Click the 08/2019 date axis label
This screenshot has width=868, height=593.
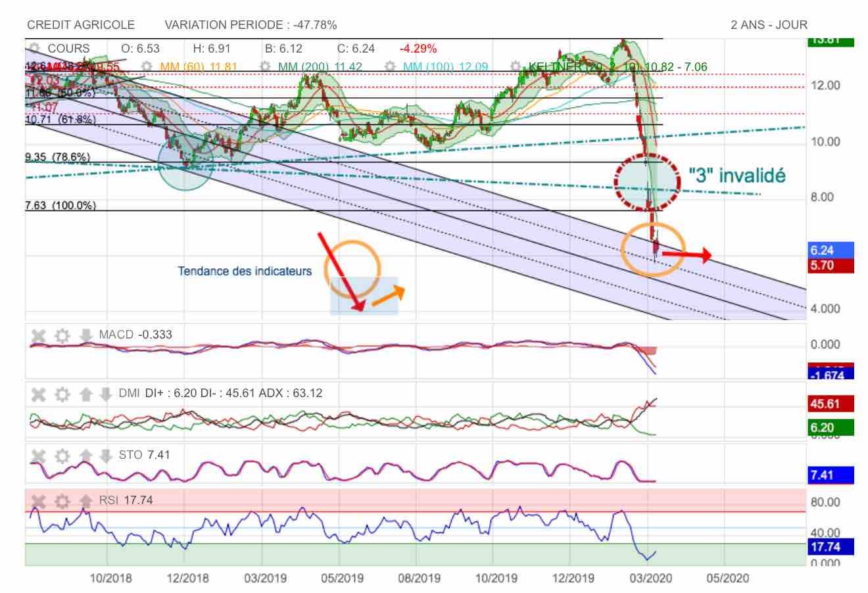tap(418, 578)
